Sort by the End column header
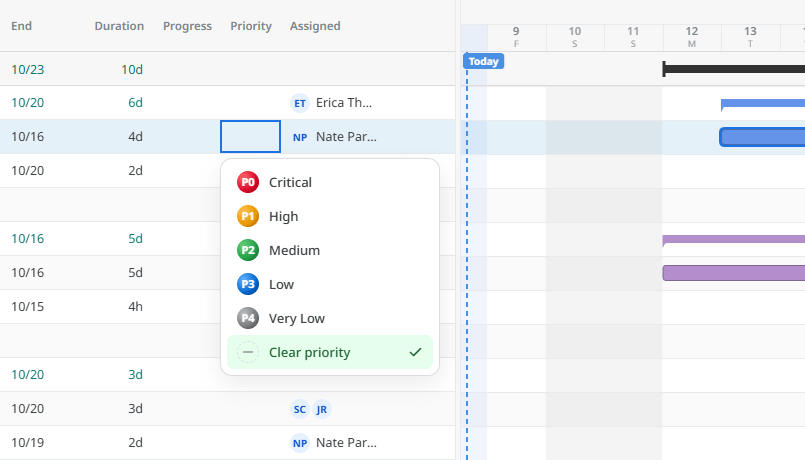This screenshot has height=460, width=805. click(x=22, y=26)
